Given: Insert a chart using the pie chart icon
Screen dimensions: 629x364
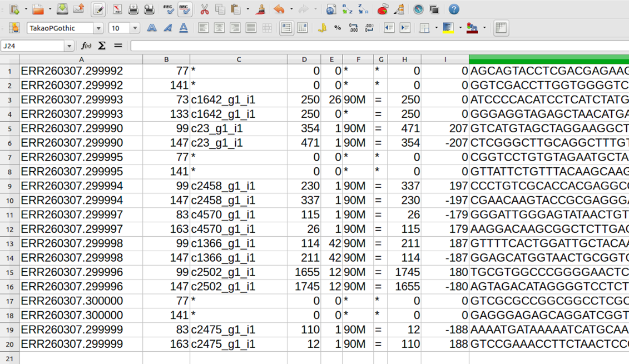Looking at the screenshot, I should [x=383, y=9].
